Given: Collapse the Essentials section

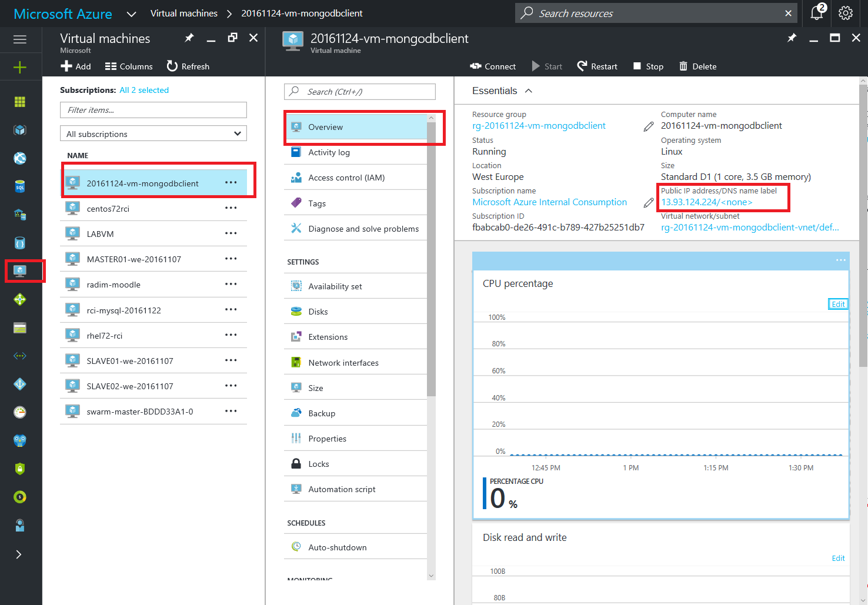Looking at the screenshot, I should [529, 91].
